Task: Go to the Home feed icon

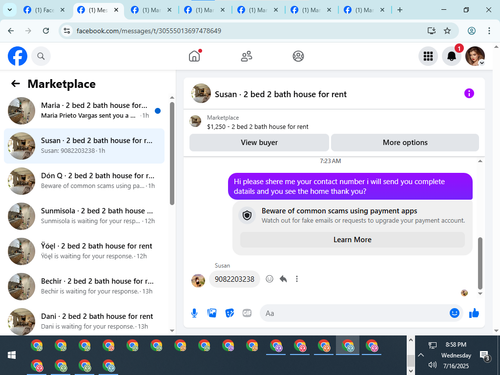Action: click(x=195, y=56)
